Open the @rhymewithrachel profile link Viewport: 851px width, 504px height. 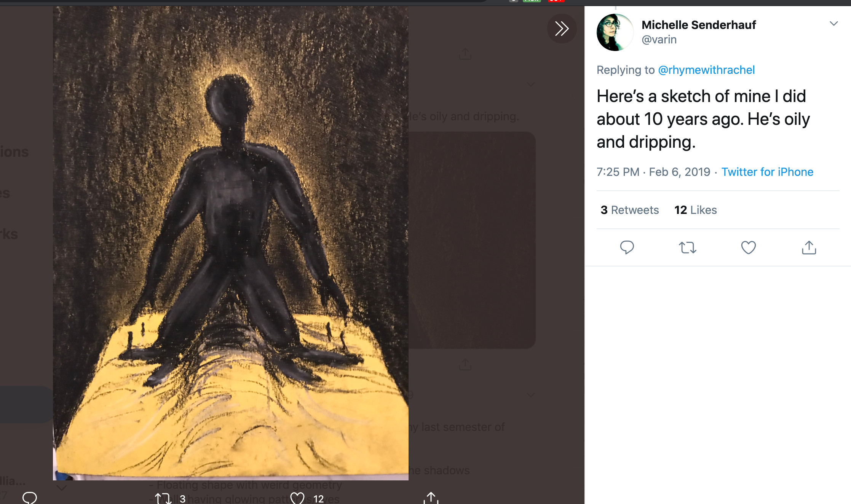[x=706, y=70]
